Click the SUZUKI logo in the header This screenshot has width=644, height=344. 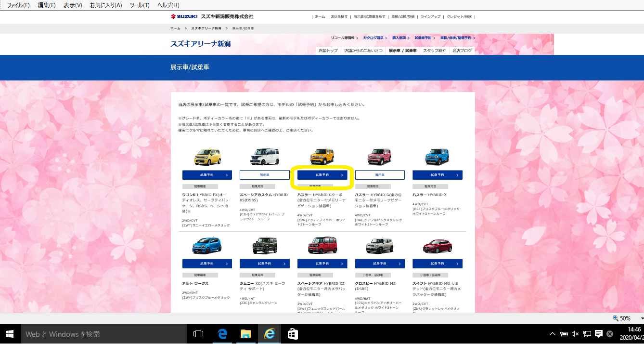click(184, 16)
